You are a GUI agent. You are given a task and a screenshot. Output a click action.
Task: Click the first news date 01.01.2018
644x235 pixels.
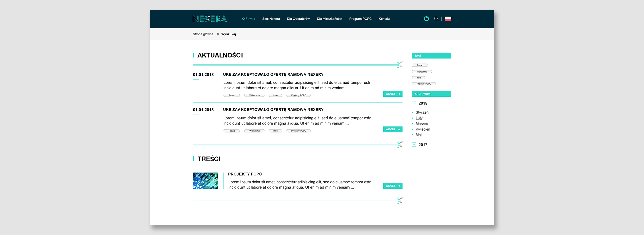click(203, 75)
